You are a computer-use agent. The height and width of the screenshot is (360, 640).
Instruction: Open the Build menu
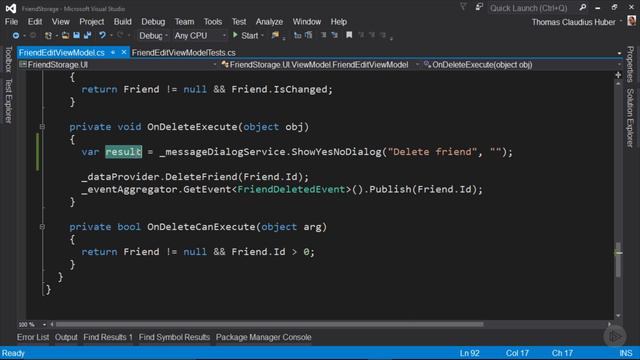122,22
